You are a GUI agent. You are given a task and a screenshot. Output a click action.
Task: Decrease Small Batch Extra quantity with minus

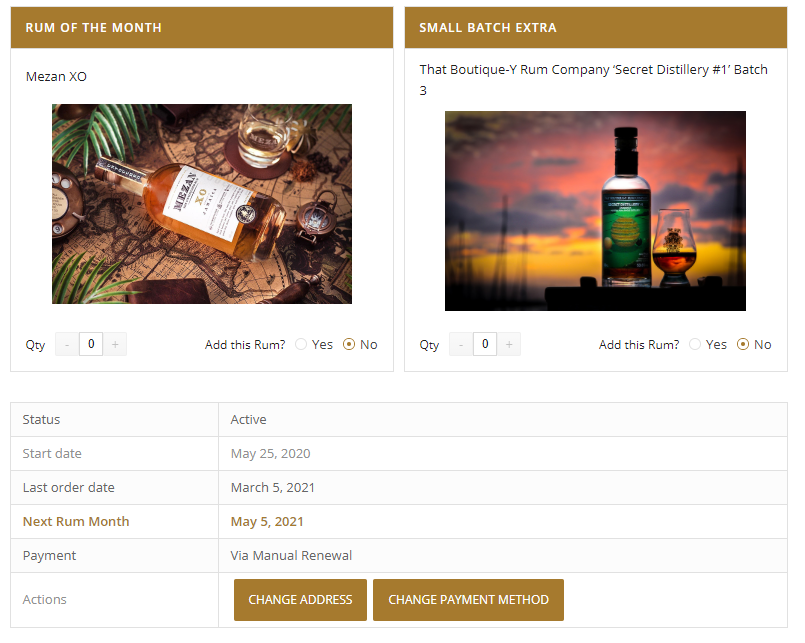tap(461, 344)
